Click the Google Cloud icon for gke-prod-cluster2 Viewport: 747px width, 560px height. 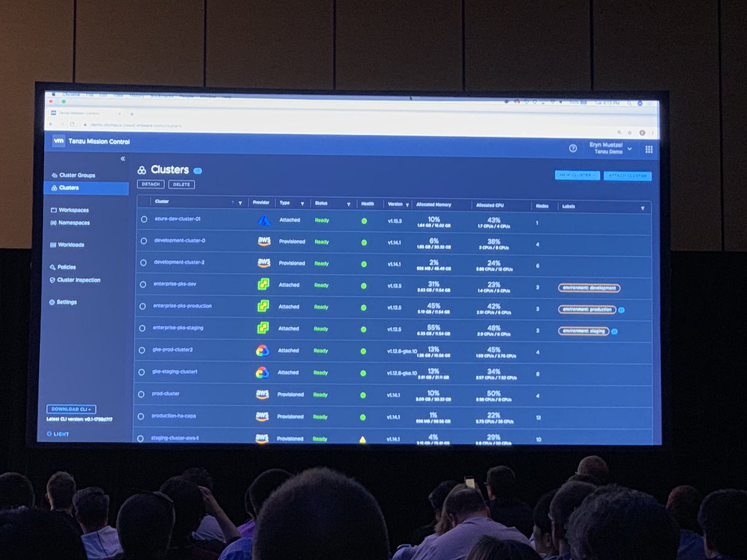point(263,350)
